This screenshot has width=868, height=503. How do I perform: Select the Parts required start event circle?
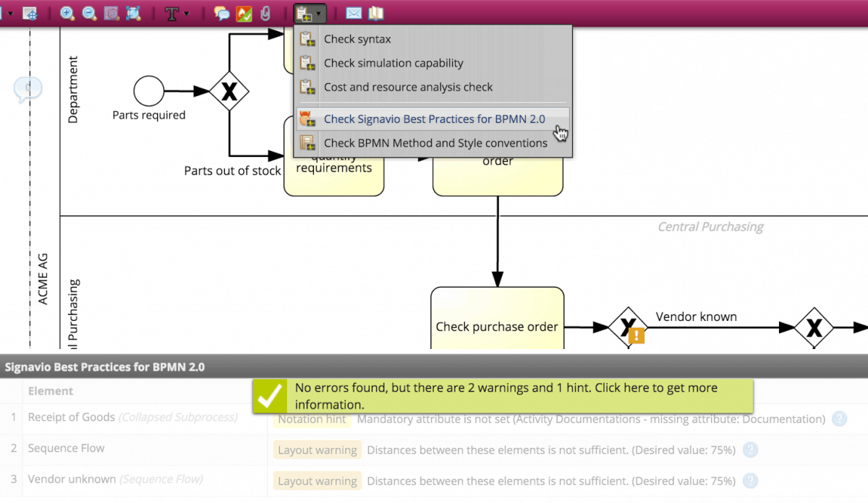click(x=149, y=91)
